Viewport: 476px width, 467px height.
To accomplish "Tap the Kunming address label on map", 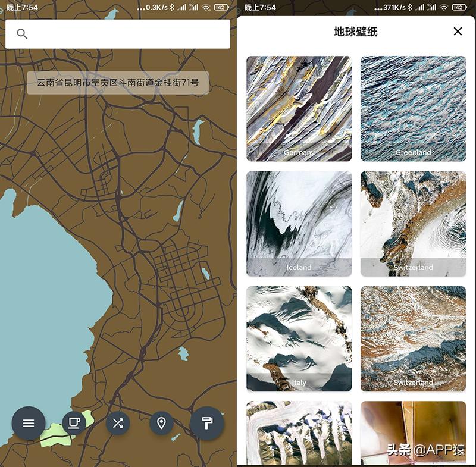I will point(118,83).
